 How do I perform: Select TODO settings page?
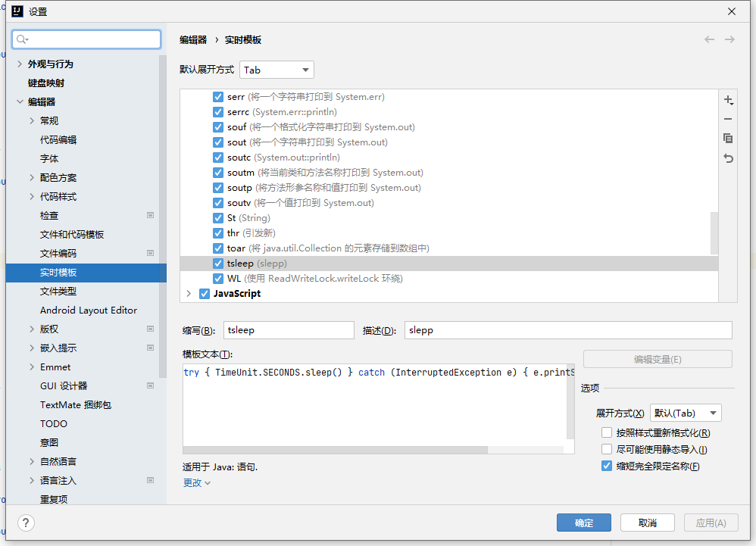point(54,423)
